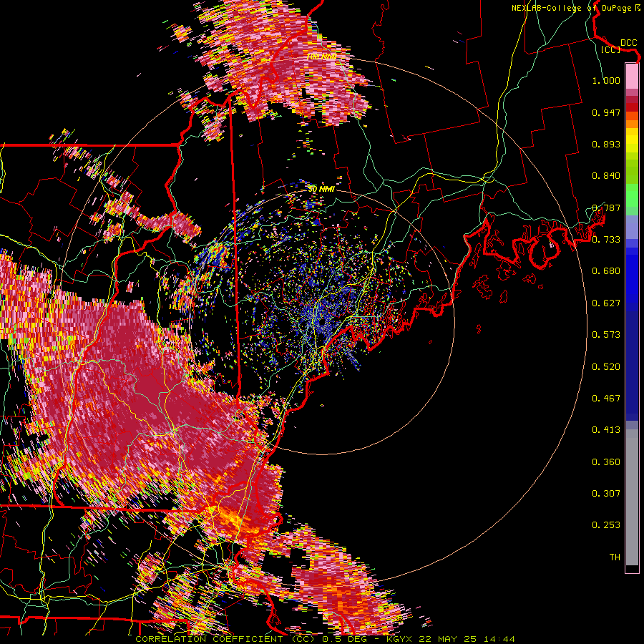
Task: Click the TH label at legend bottom
Action: pyautogui.click(x=615, y=557)
